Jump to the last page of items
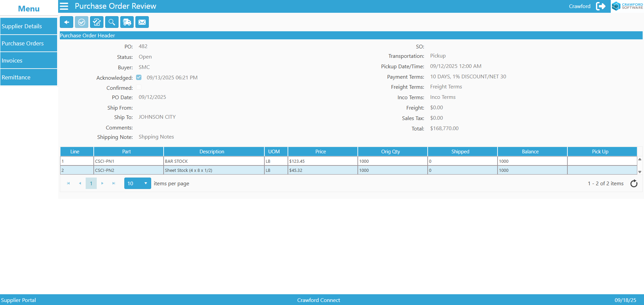 tap(114, 183)
